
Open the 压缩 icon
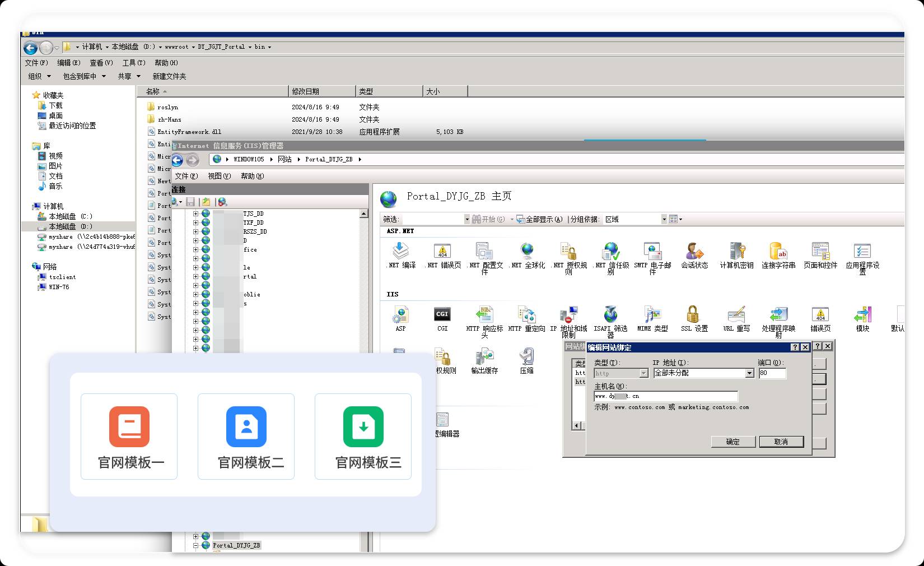(x=526, y=360)
